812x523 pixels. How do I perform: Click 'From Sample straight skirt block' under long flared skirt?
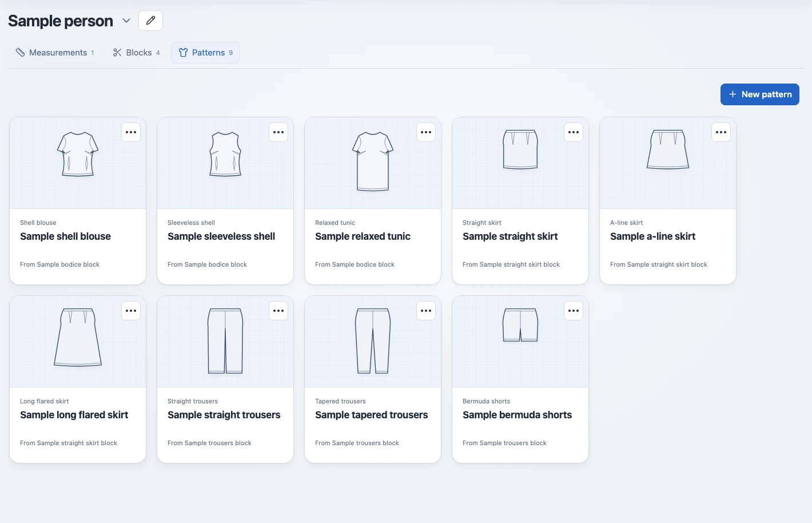[69, 443]
